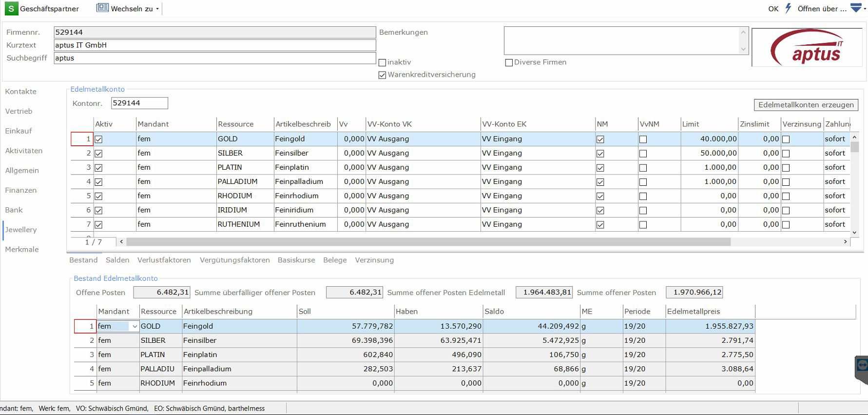Open the Öffnen über dropdown
This screenshot has height=415, width=868.
(822, 9)
